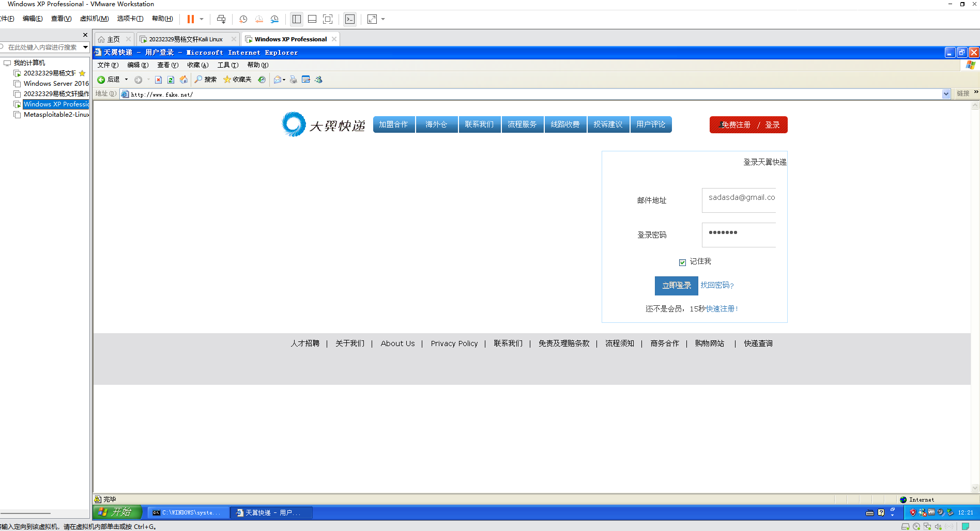980x531 pixels.
Task: Open the 快速注册 link
Action: [x=722, y=309]
